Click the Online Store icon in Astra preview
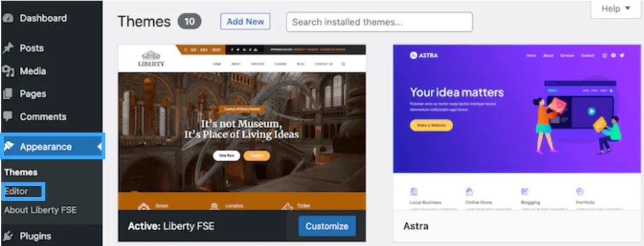The width and height of the screenshot is (644, 246). (x=469, y=191)
